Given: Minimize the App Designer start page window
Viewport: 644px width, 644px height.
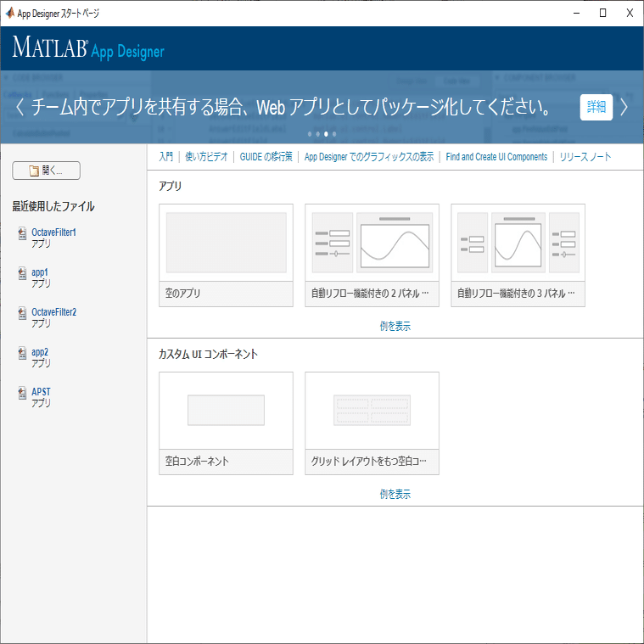Looking at the screenshot, I should click(x=577, y=13).
